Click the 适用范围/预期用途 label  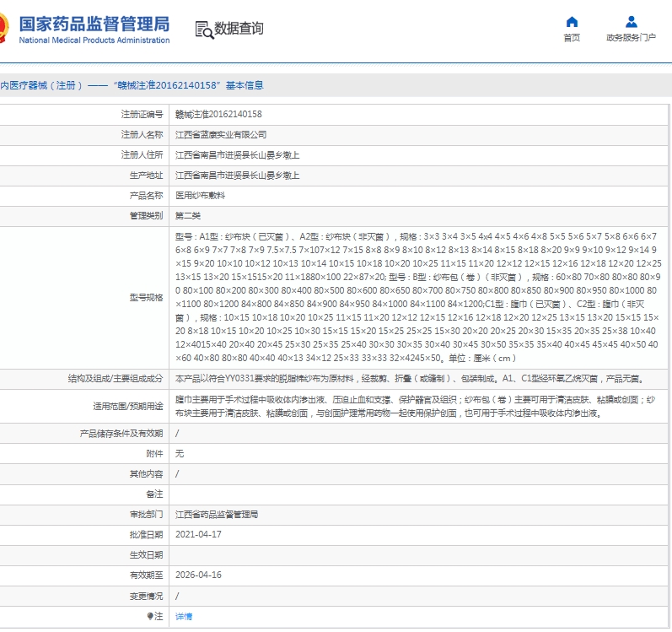(x=128, y=407)
